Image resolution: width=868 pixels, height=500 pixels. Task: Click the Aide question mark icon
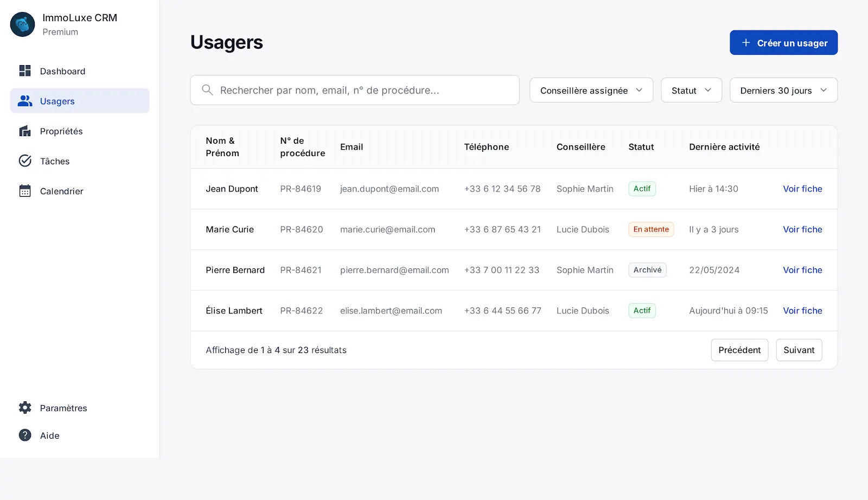[25, 435]
